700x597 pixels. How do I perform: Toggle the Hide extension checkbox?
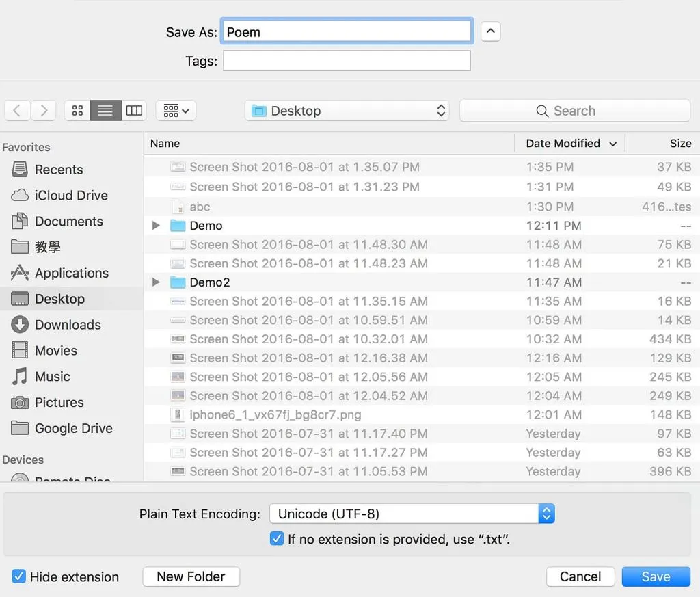click(18, 576)
